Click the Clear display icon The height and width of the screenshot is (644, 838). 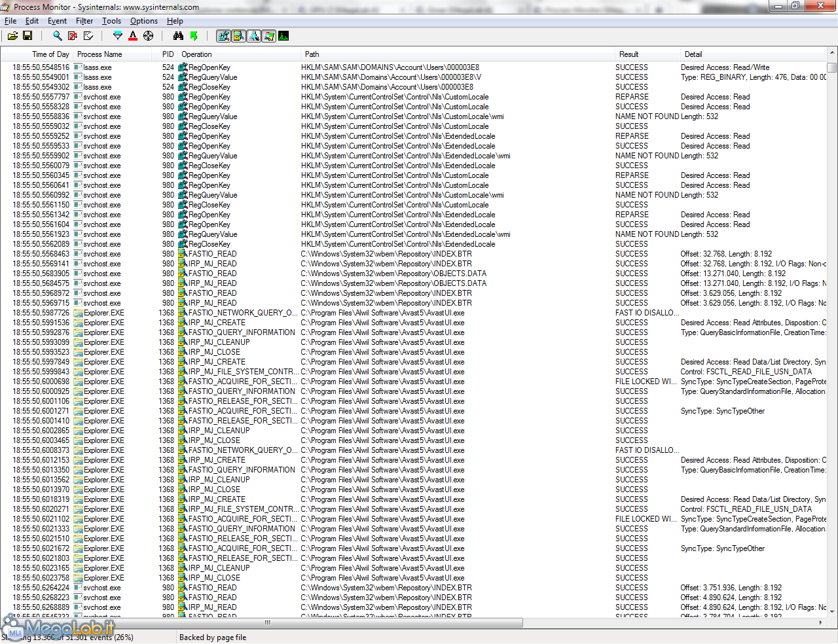[88, 36]
